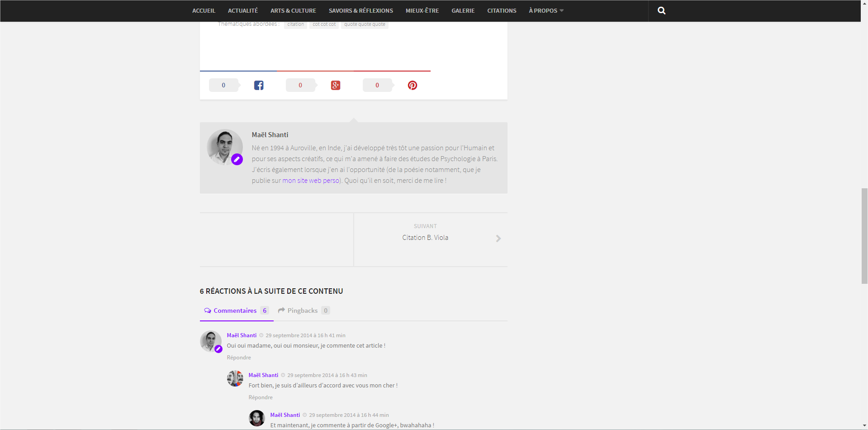868x430 pixels.
Task: Click Pinterest share count bubble
Action: (378, 85)
